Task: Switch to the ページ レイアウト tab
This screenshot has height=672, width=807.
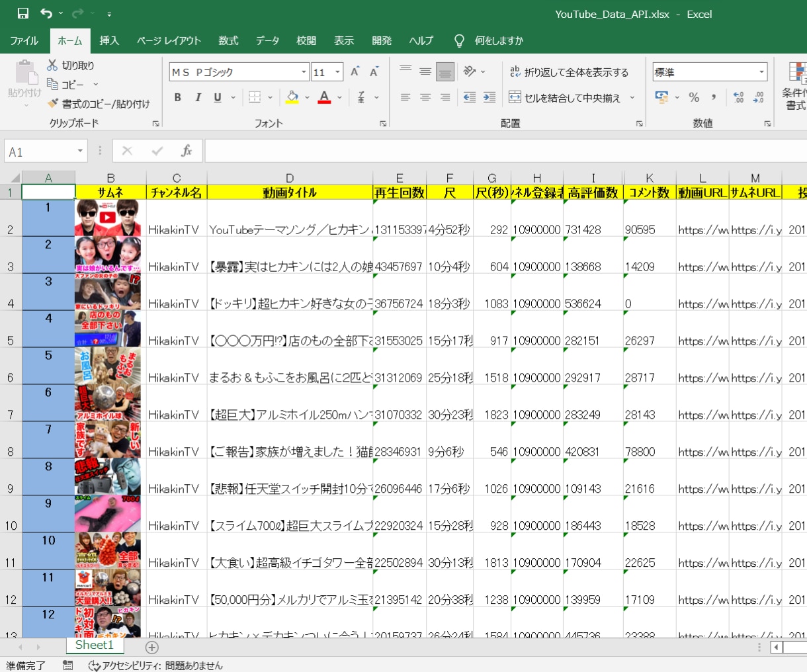Action: (x=169, y=41)
